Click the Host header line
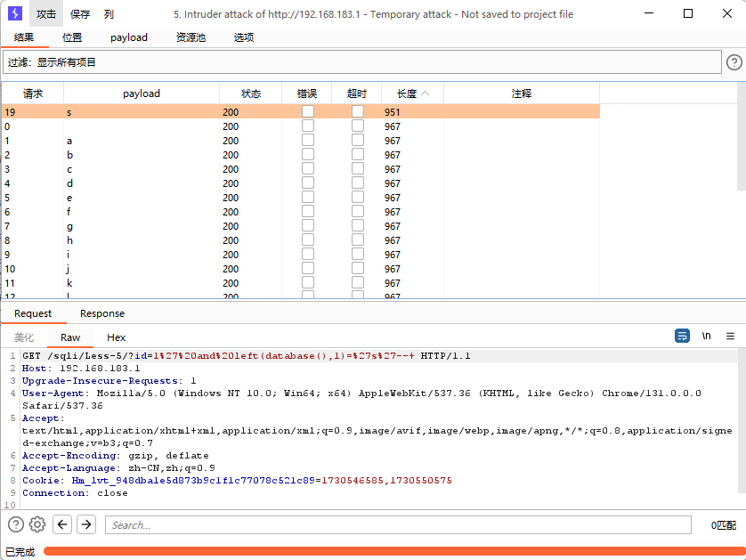Viewport: 746px width, 560px height. tap(81, 369)
